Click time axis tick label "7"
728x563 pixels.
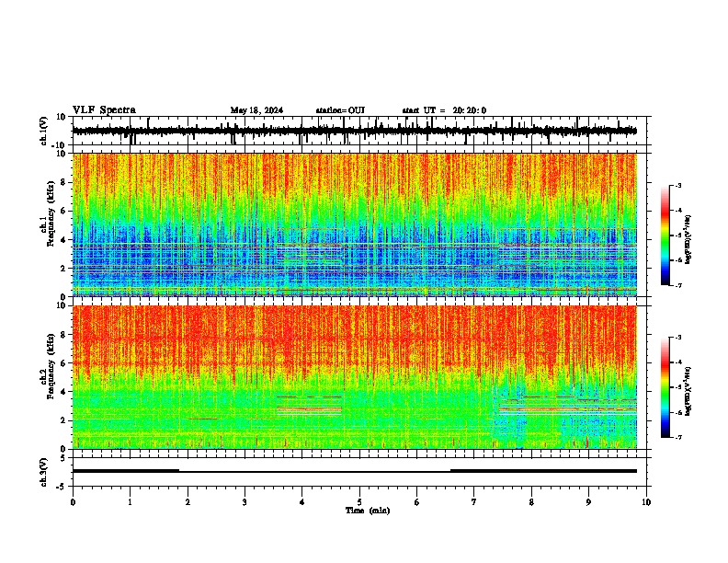(x=474, y=502)
